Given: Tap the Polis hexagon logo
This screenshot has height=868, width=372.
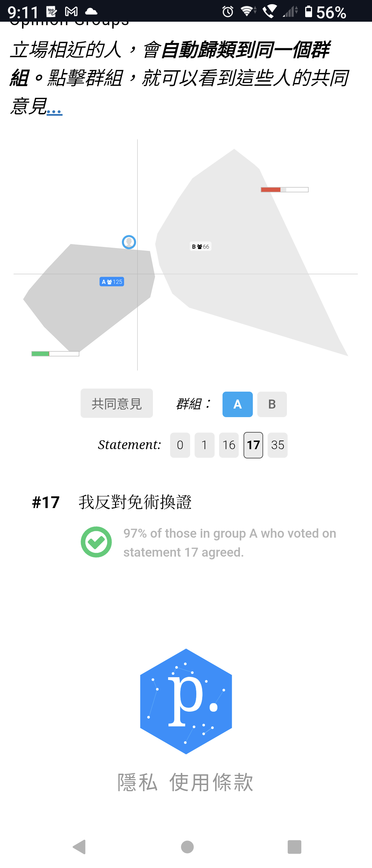Looking at the screenshot, I should pos(186,701).
